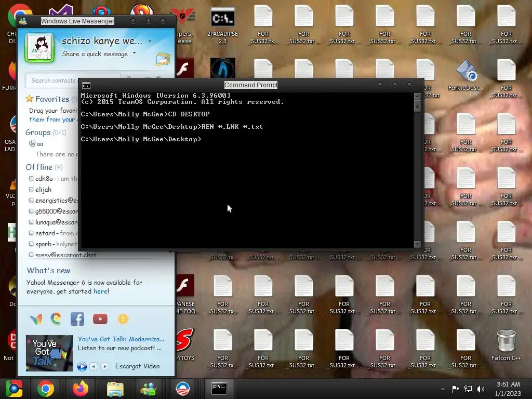Open the display name dropdown arrow

click(150, 42)
